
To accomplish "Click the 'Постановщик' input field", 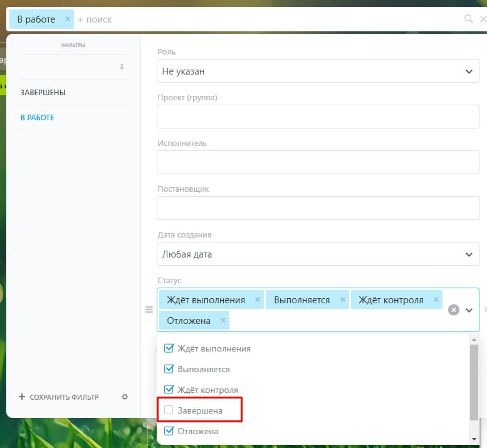I will coord(318,208).
